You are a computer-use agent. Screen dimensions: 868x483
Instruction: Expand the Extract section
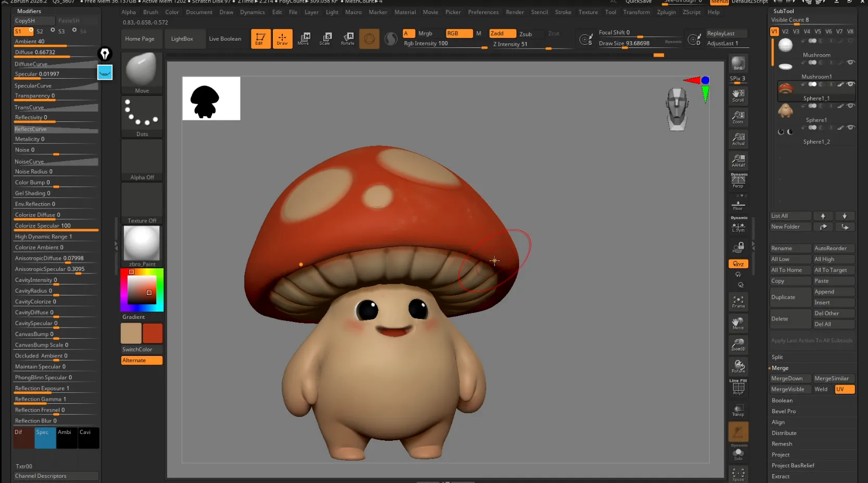click(x=781, y=477)
